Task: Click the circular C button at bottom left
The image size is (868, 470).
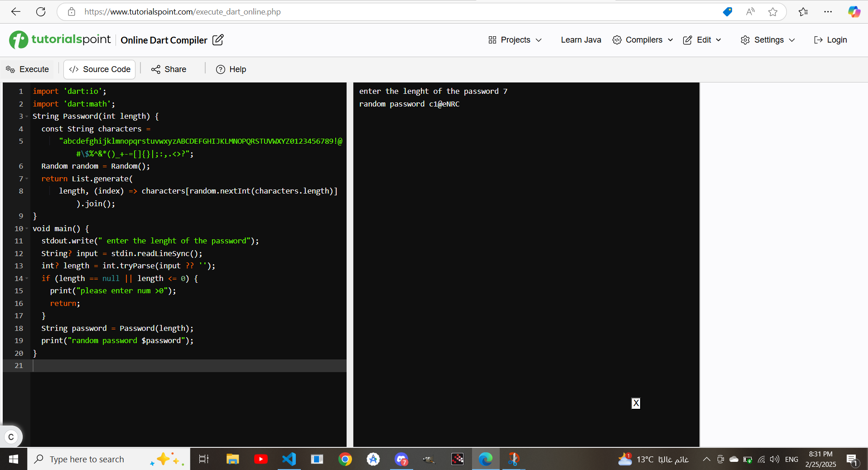Action: [x=11, y=437]
